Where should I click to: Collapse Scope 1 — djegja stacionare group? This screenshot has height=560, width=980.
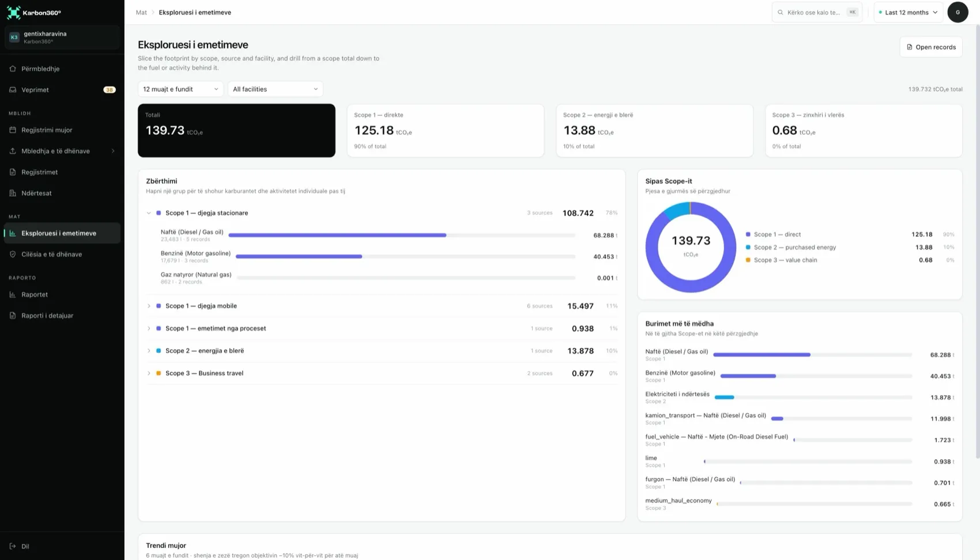tap(149, 213)
